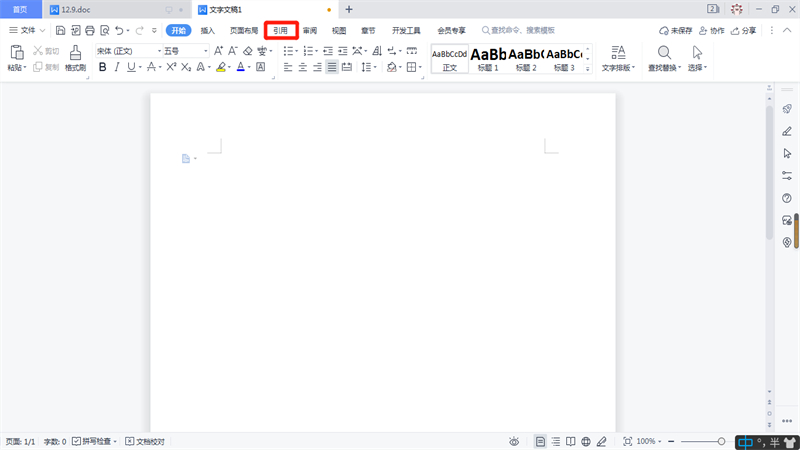
Task: Decrease paragraph indent
Action: 328,51
